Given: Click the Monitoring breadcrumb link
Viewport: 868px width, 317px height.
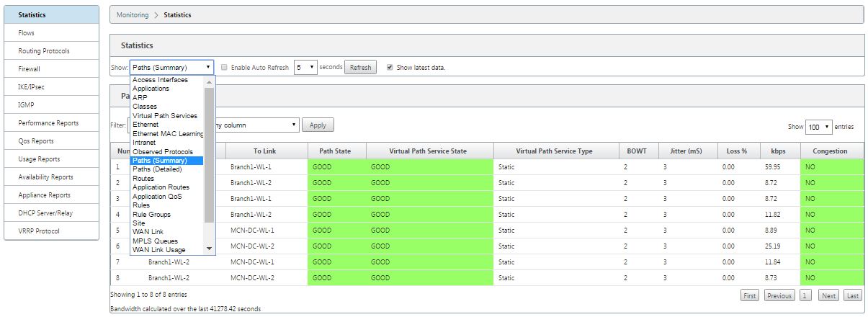Looking at the screenshot, I should pyautogui.click(x=133, y=14).
